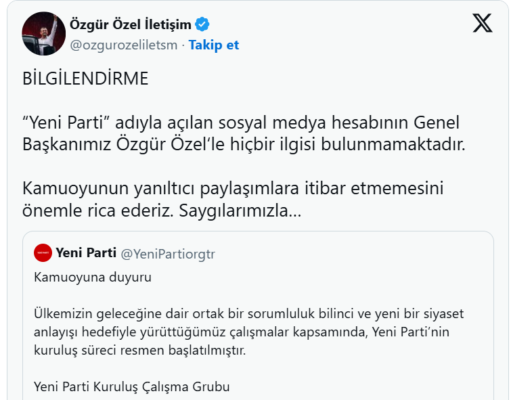Open the X logo icon

[482, 23]
